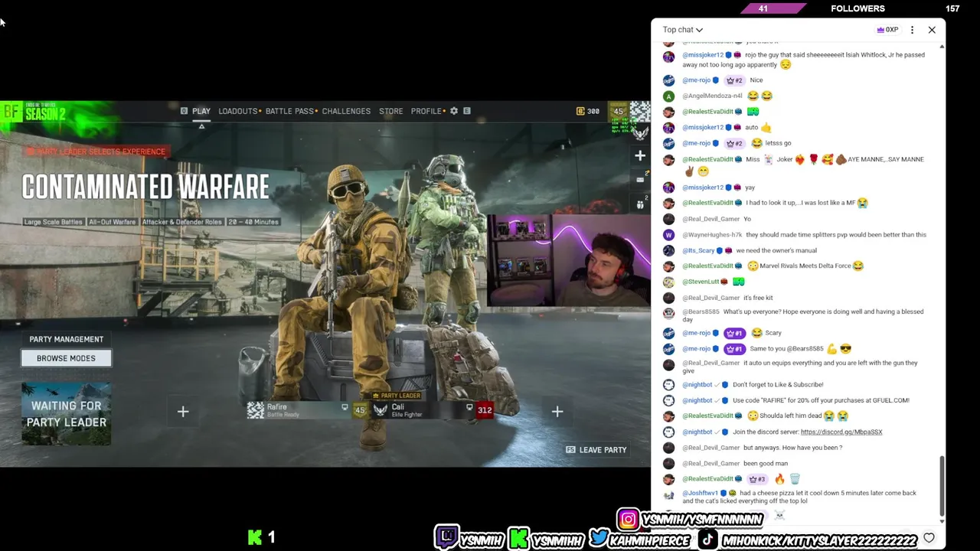Screen dimensions: 980x551
Task: Click nightbot's Like & Subscribe message
Action: [778, 385]
